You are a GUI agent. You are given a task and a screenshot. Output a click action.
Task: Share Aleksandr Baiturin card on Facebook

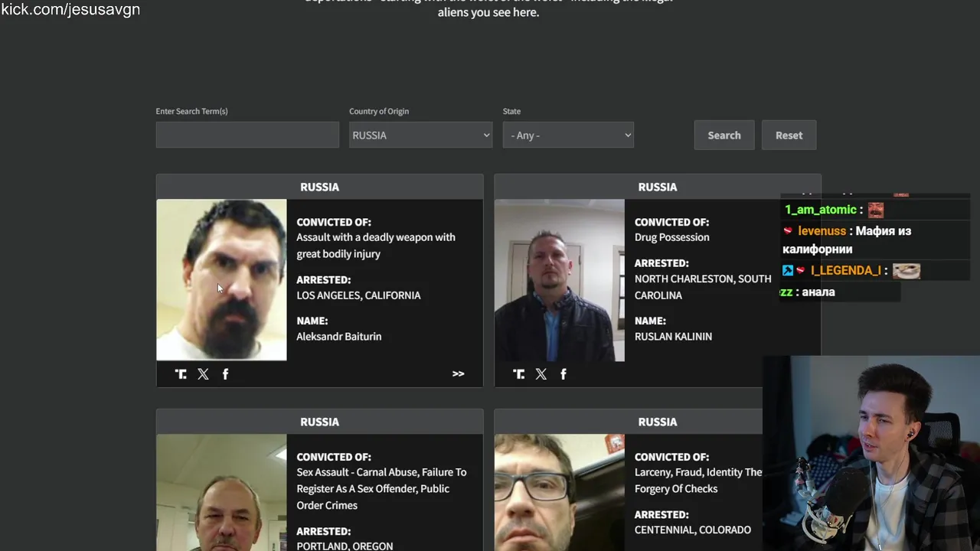tap(225, 374)
